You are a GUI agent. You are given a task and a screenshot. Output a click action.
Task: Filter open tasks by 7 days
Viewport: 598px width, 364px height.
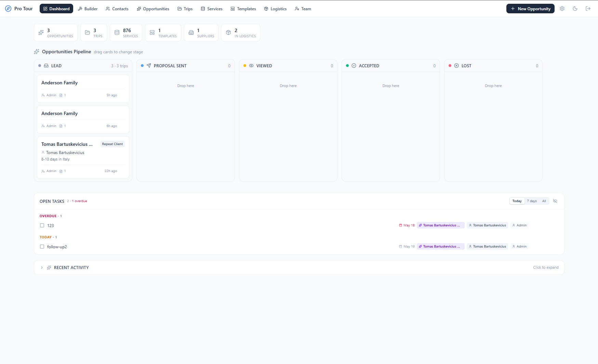[x=532, y=201]
